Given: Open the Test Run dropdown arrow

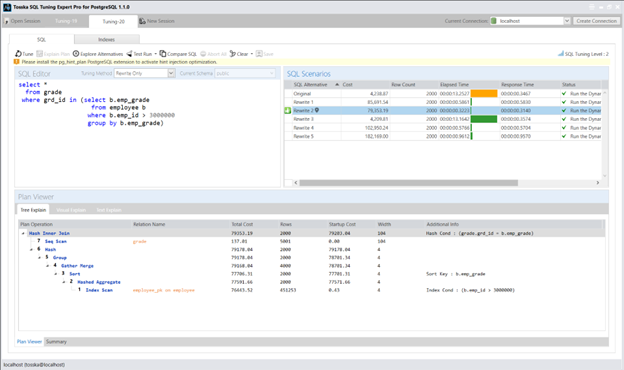Looking at the screenshot, I should point(156,54).
